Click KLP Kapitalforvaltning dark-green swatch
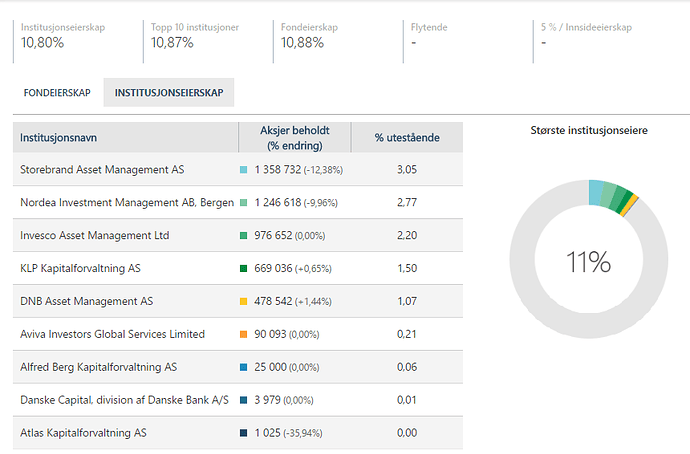Viewport: 690px width, 454px height. 243,268
